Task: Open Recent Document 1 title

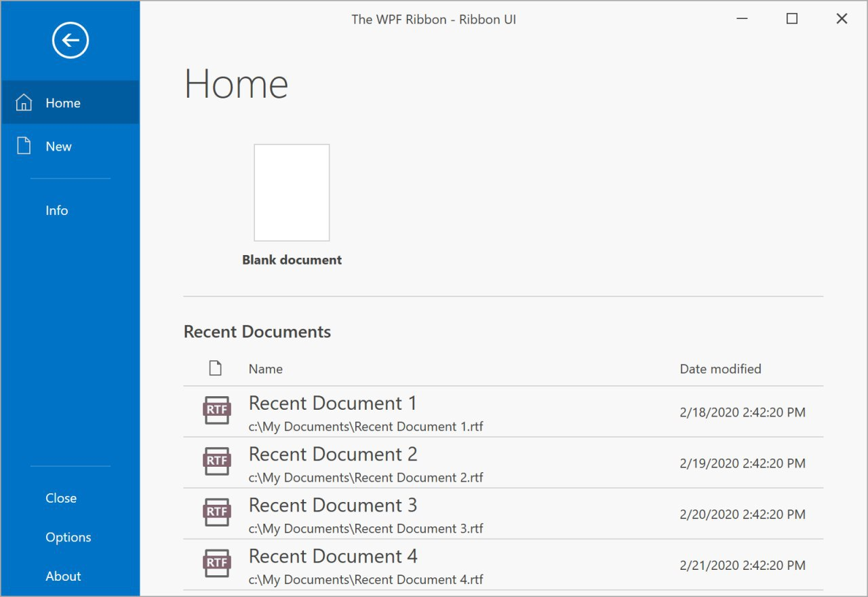Action: pos(333,403)
